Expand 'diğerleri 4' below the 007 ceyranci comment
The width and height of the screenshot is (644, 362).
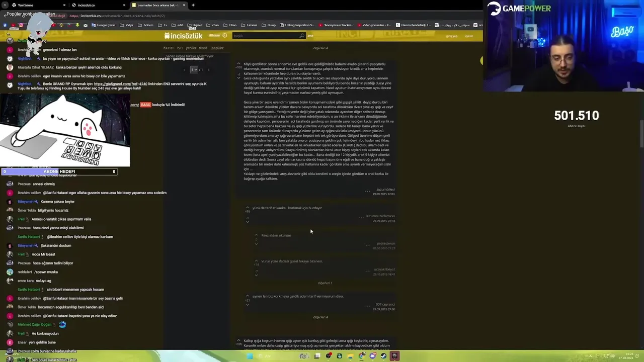click(320, 317)
